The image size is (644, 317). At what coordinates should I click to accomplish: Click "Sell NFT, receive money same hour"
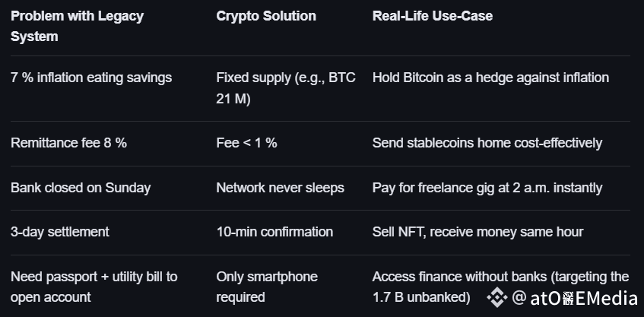pos(477,232)
